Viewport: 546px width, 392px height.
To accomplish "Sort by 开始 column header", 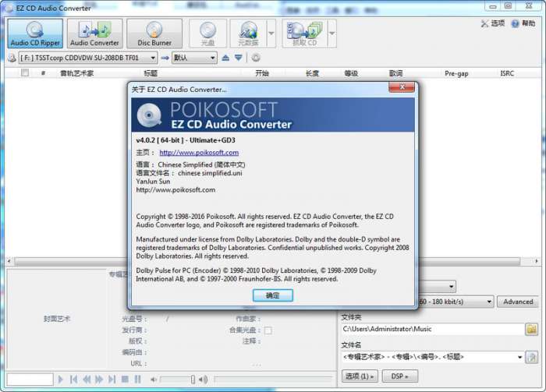I will (x=262, y=73).
